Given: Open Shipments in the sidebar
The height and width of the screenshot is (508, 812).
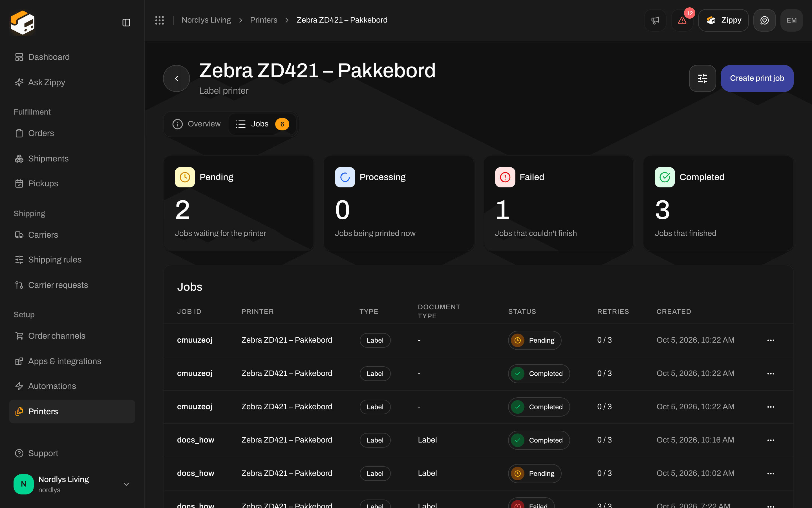Looking at the screenshot, I should click(x=72, y=159).
